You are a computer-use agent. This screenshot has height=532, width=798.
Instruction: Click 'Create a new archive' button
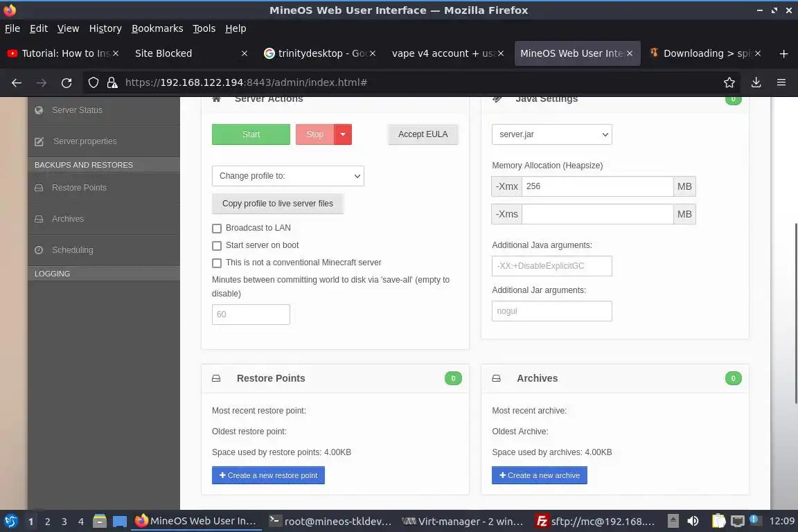(540, 475)
